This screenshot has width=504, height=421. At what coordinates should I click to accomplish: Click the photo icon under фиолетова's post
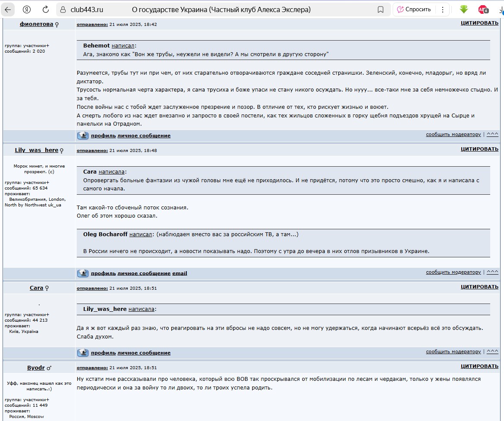[83, 136]
